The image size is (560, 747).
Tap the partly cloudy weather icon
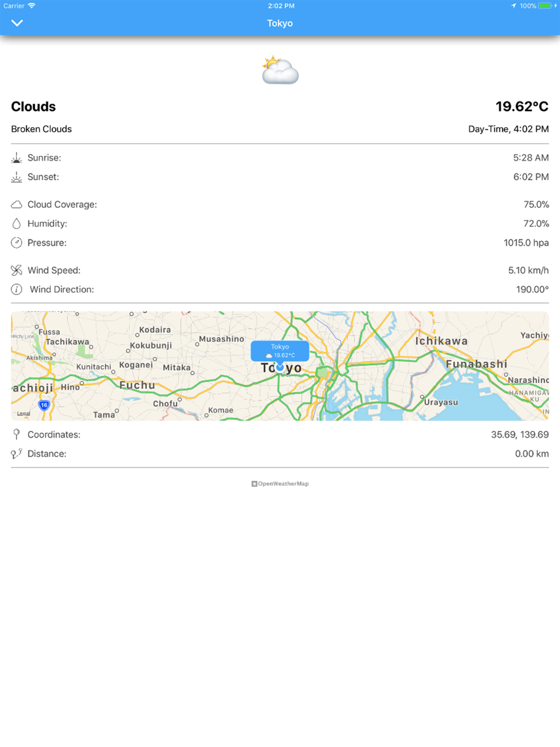click(280, 71)
